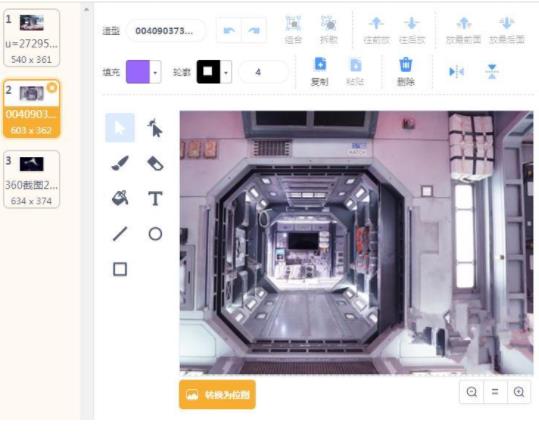The image size is (539, 435).
Task: Zoom out on the canvas
Action: tap(472, 392)
